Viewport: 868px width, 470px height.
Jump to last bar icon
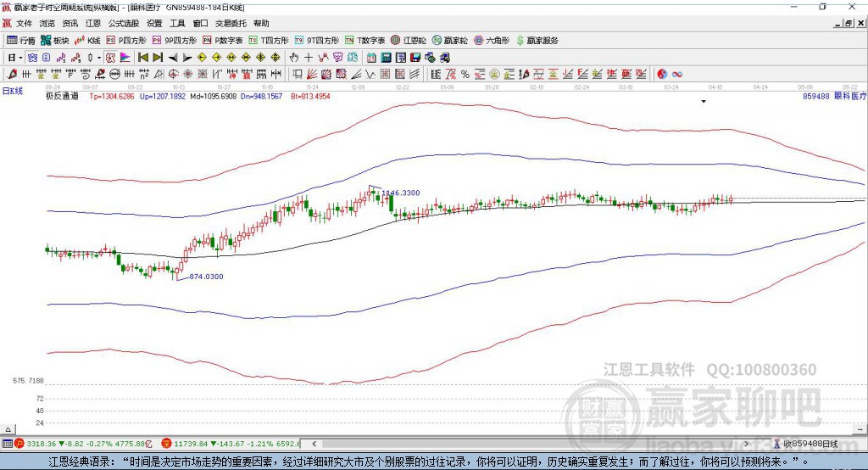click(x=158, y=58)
